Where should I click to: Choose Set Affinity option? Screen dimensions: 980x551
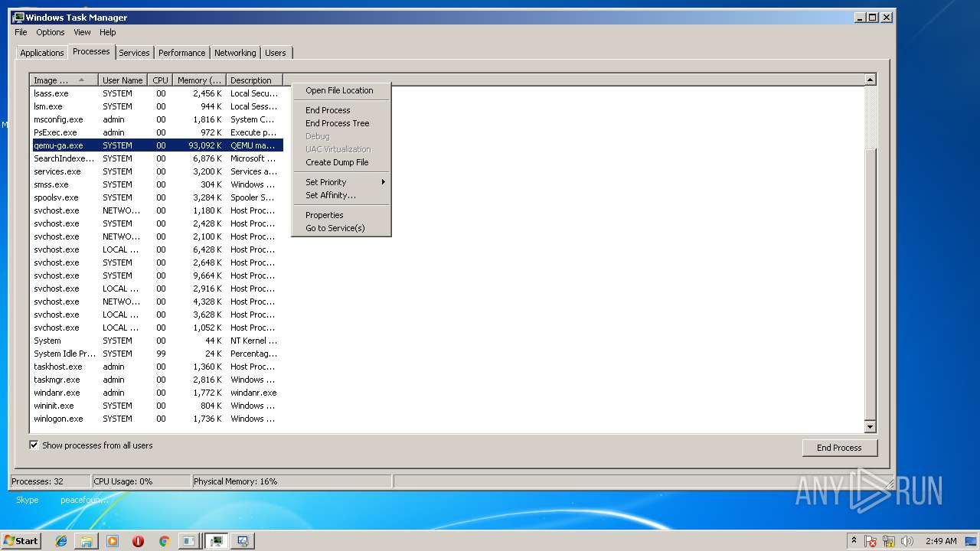(341, 195)
